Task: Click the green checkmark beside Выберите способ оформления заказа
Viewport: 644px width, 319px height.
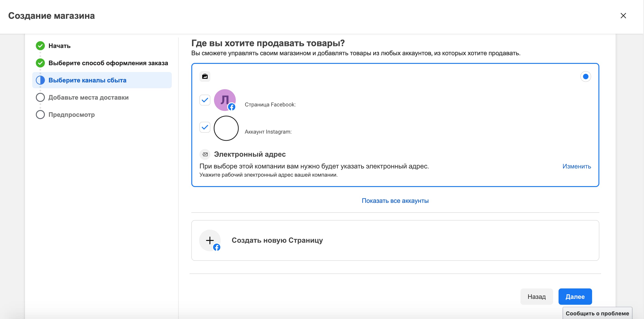Action: pyautogui.click(x=40, y=63)
